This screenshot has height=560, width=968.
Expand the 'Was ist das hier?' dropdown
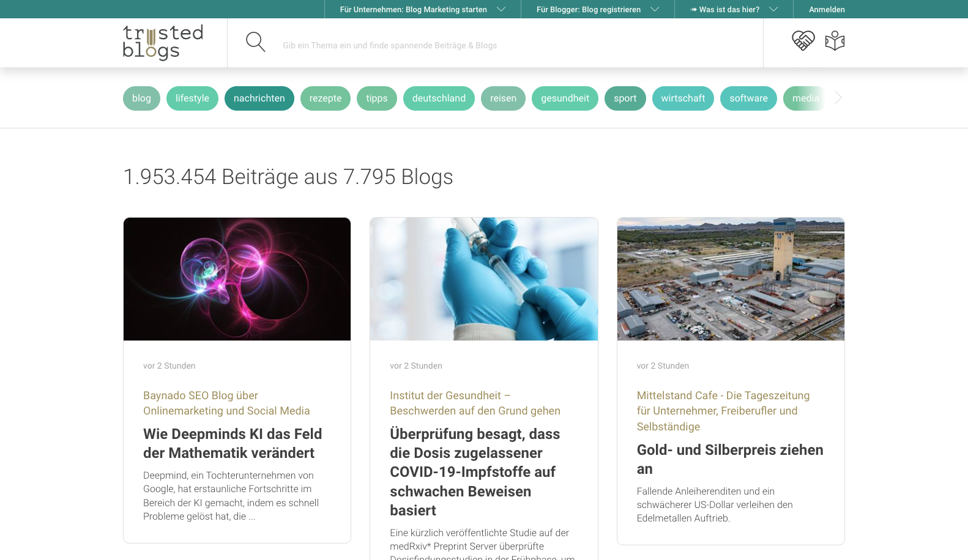click(734, 9)
